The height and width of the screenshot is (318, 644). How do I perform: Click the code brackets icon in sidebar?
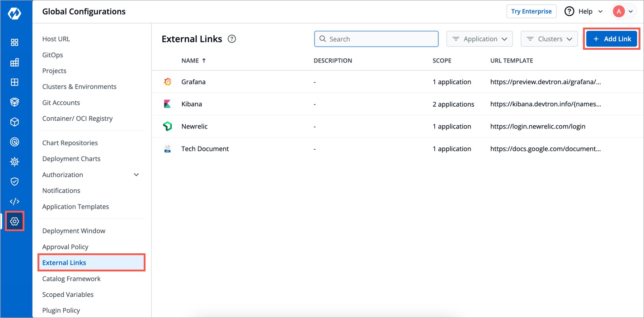click(x=14, y=201)
